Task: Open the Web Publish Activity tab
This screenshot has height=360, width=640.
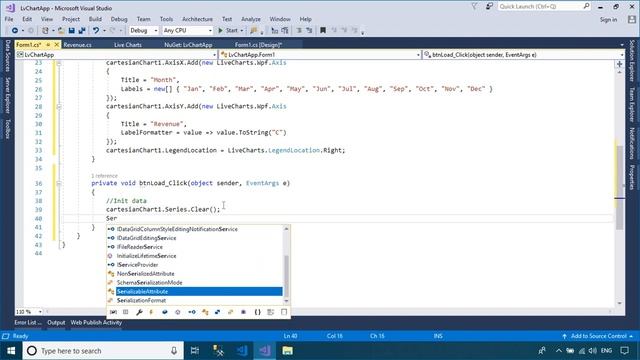Action: (96, 322)
